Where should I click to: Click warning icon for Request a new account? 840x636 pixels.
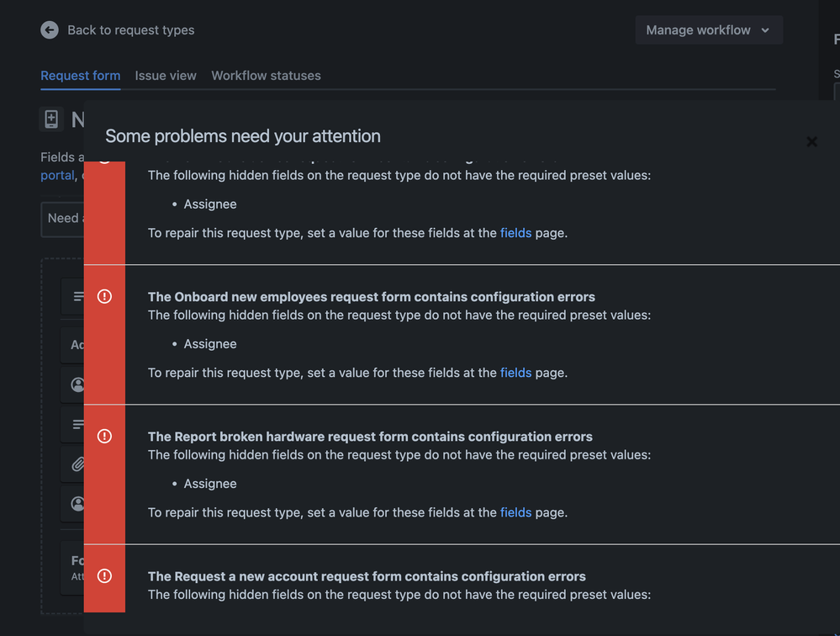(104, 576)
